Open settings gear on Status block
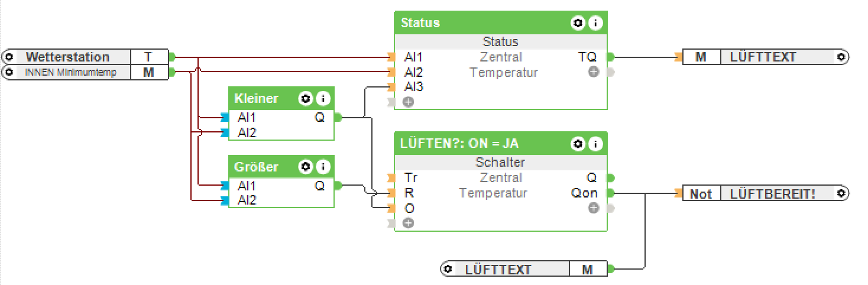The image size is (868, 285). (578, 23)
